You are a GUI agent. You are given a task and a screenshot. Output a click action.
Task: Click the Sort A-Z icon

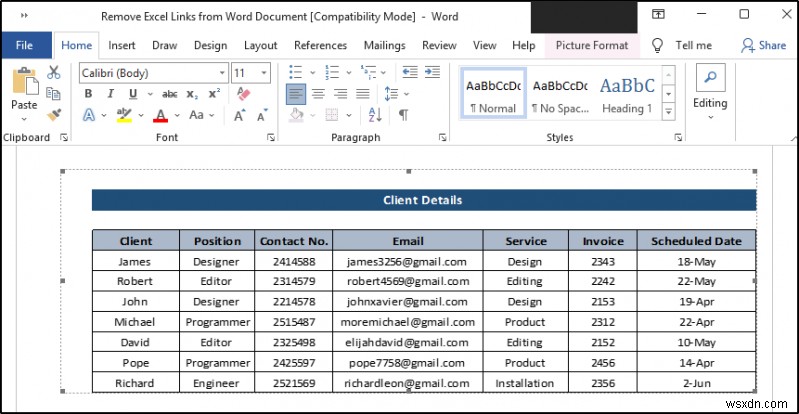pos(375,115)
